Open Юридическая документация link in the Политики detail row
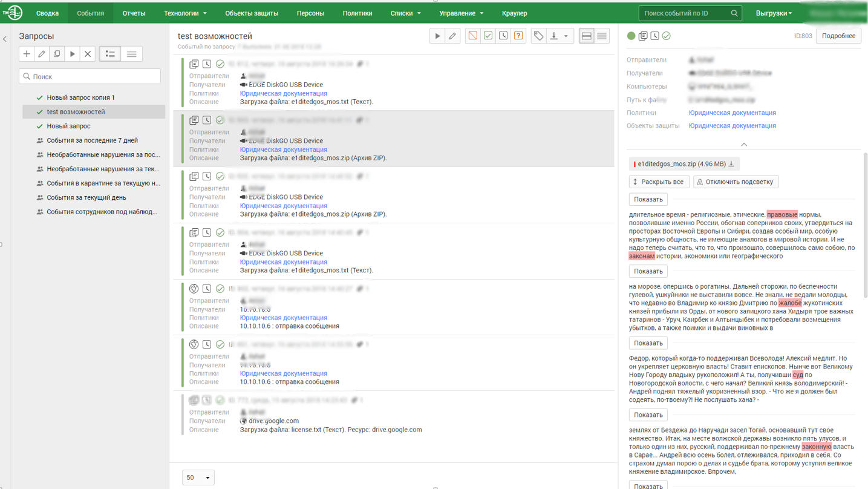The height and width of the screenshot is (489, 868). (732, 113)
